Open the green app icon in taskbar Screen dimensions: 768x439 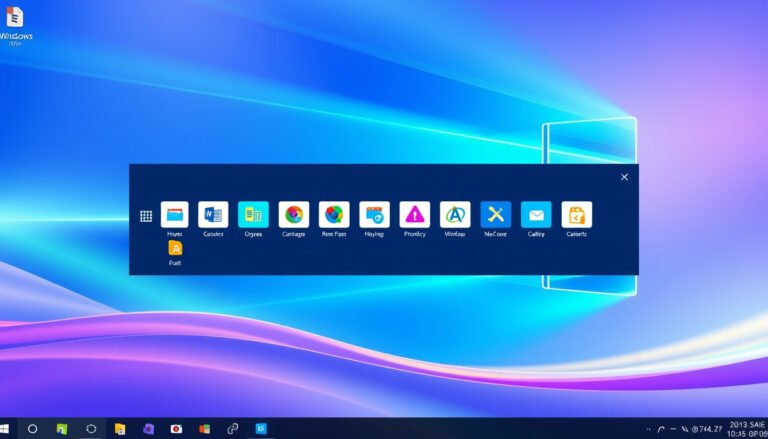click(x=62, y=429)
